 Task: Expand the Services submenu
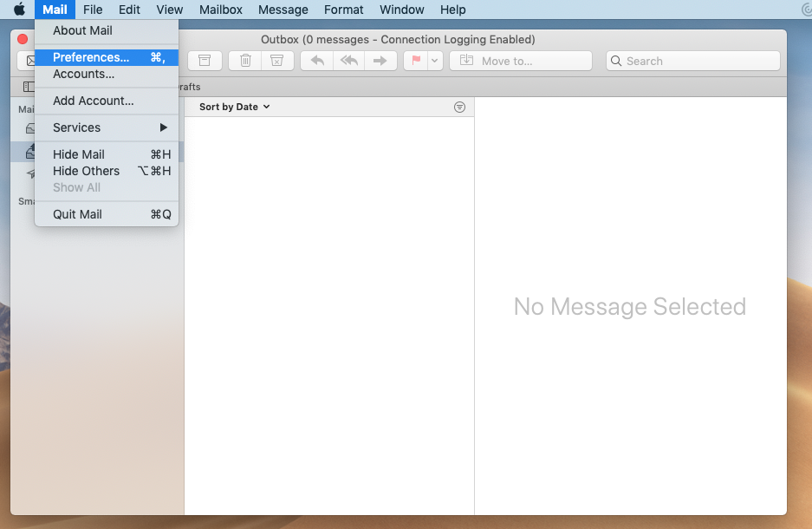(x=107, y=127)
